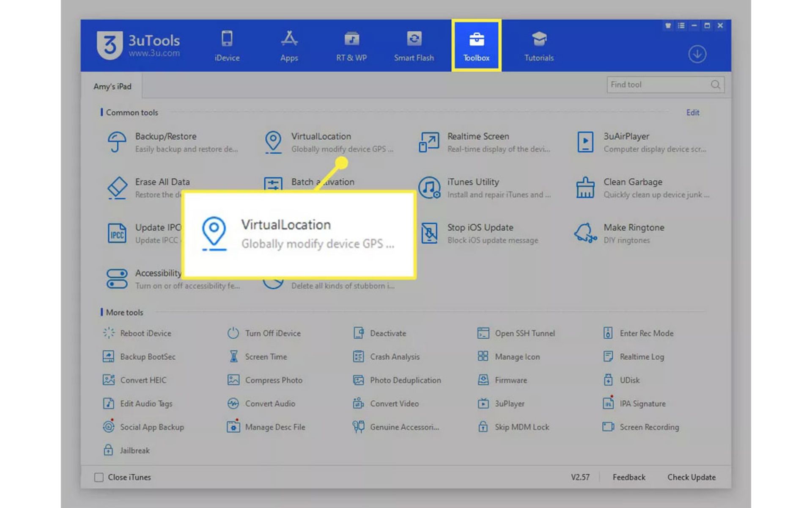Image resolution: width=812 pixels, height=508 pixels.
Task: Open SSH Tunnel tool
Action: [516, 333]
